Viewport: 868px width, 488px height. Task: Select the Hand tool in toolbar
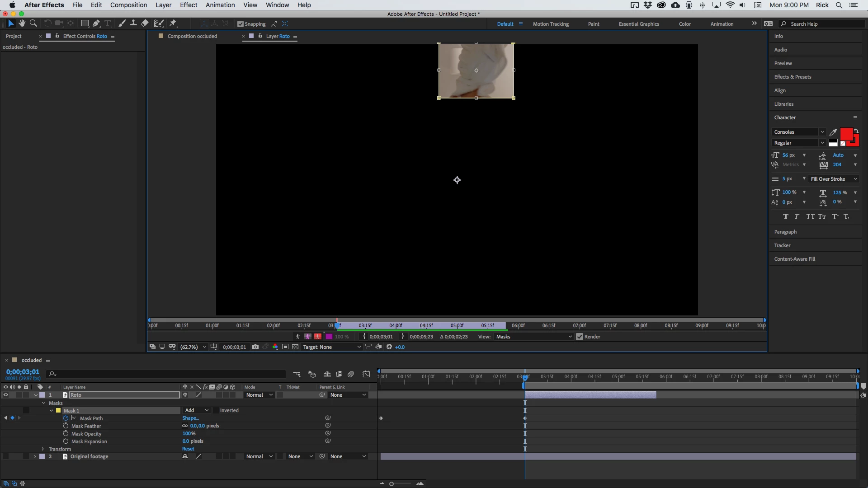tap(22, 23)
